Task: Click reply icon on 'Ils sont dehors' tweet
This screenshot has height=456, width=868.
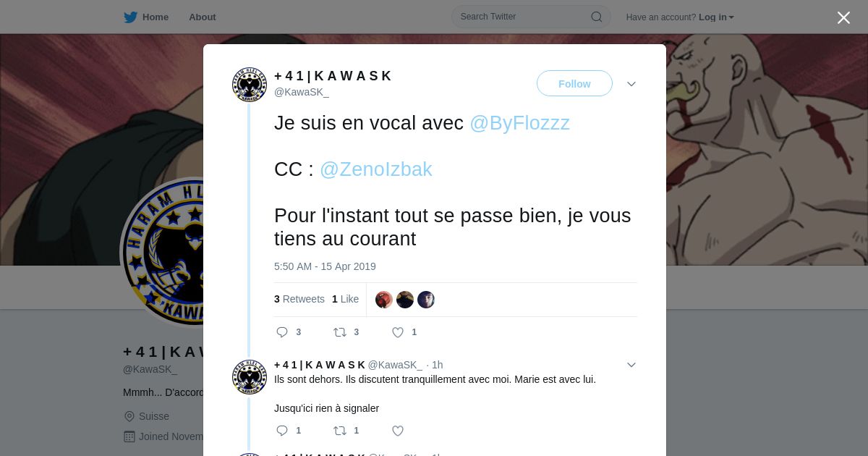Action: tap(282, 431)
